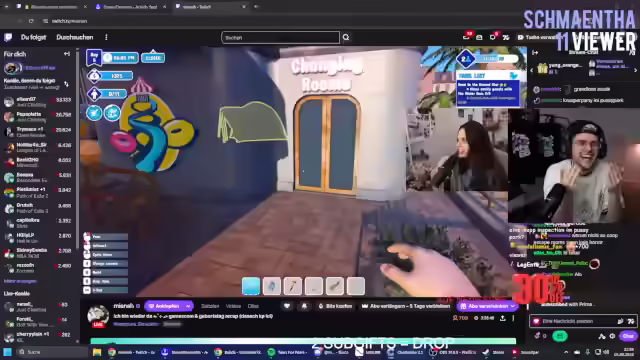Open the channel with 4.426 viewers

38,147
